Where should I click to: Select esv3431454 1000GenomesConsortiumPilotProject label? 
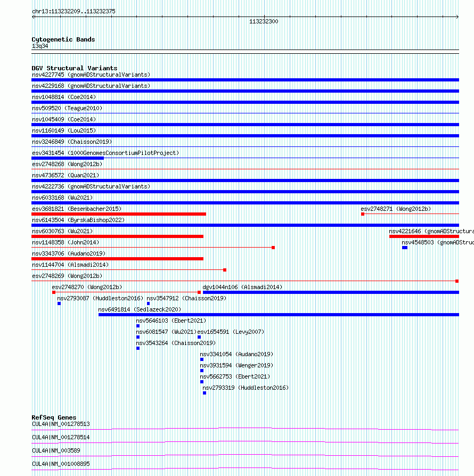tap(105, 153)
